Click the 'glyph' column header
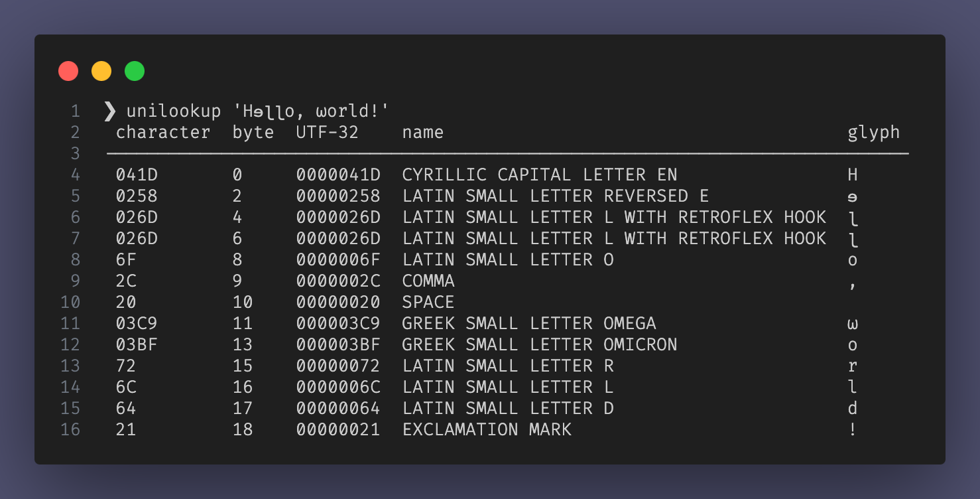 pyautogui.click(x=874, y=132)
